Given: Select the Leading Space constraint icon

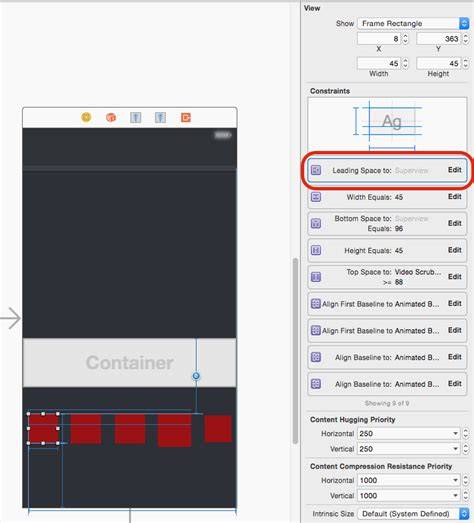Looking at the screenshot, I should (316, 170).
